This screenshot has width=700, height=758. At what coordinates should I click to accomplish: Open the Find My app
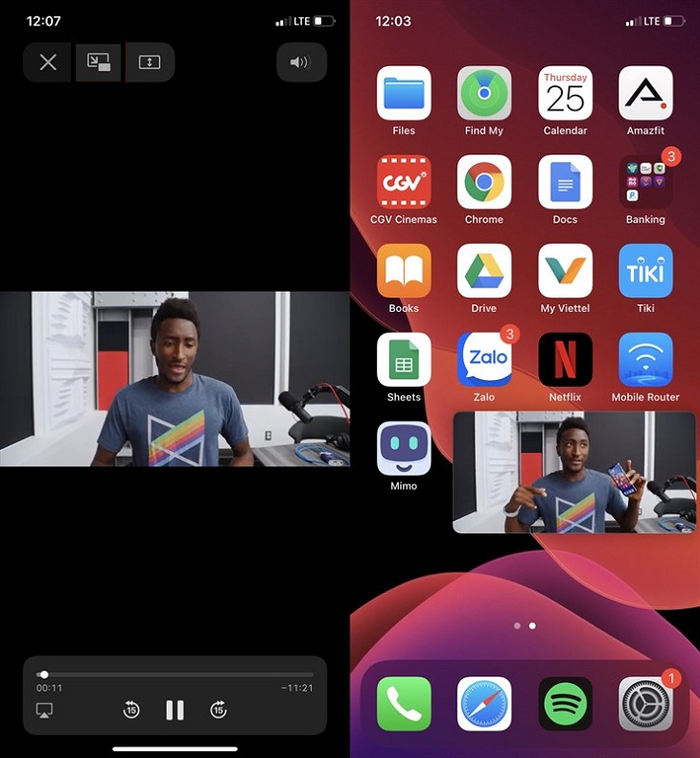click(x=484, y=93)
